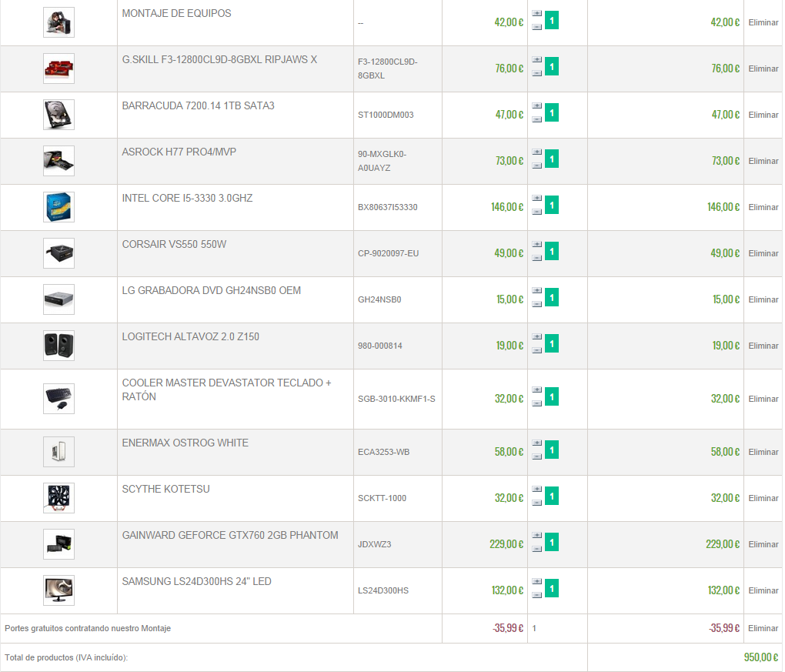Image resolution: width=785 pixels, height=672 pixels.
Task: Open LOGITECH Z150 speakers thumbnail
Action: (x=58, y=345)
